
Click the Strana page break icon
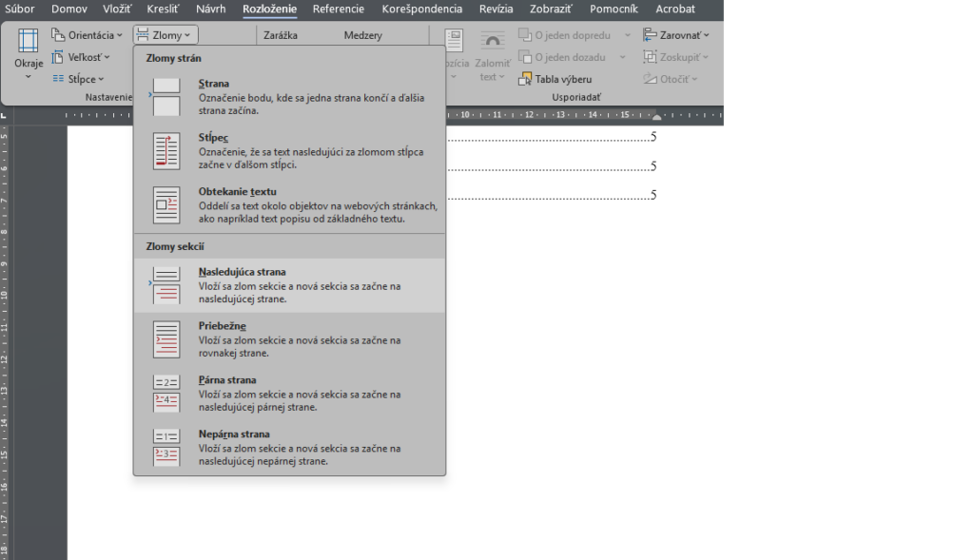166,97
